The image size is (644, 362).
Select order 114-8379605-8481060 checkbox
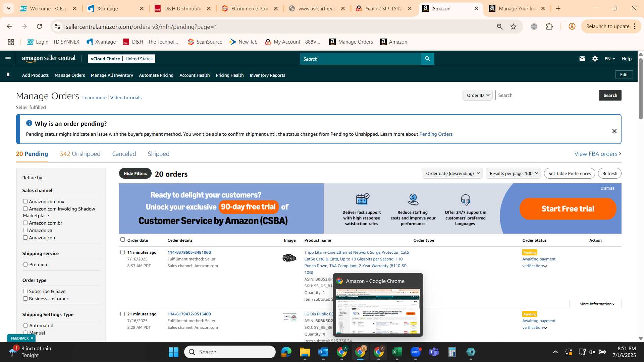[x=122, y=252]
